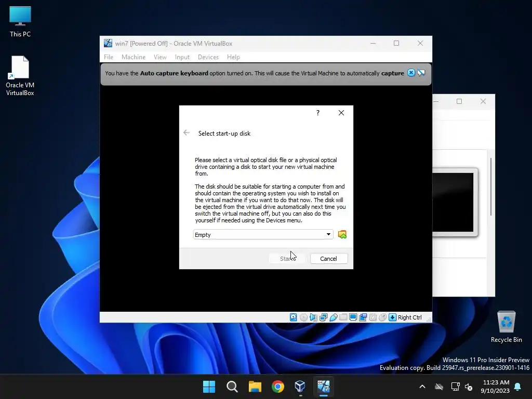This screenshot has height=399, width=532.
Task: Select Oracle VM VirtualBox desktop shortcut
Action: pyautogui.click(x=20, y=76)
